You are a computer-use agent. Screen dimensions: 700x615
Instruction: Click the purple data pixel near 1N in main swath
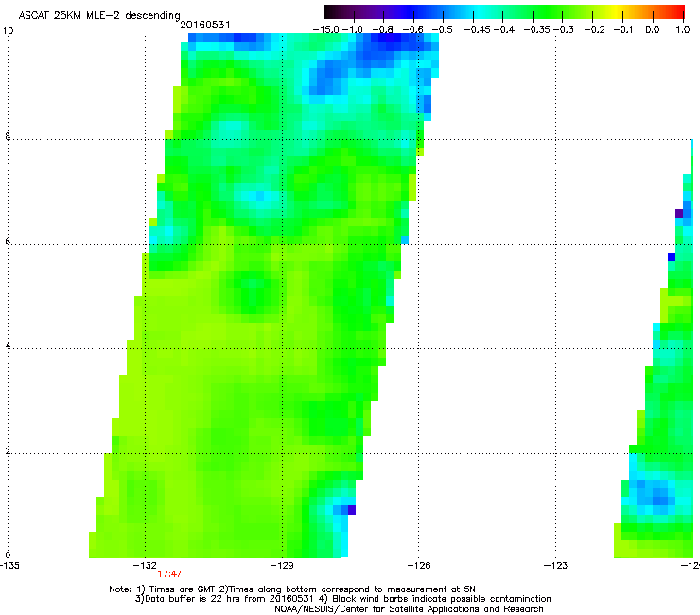tap(352, 510)
